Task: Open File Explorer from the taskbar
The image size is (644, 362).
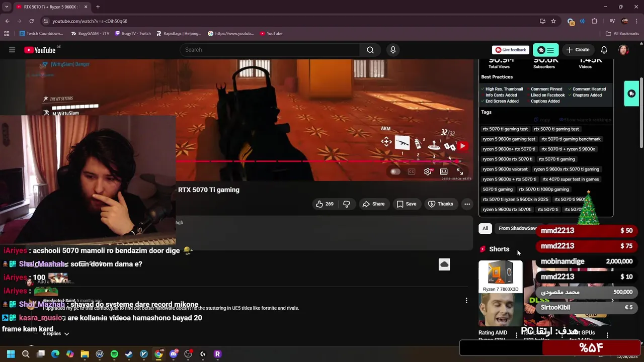Action: [x=85, y=354]
